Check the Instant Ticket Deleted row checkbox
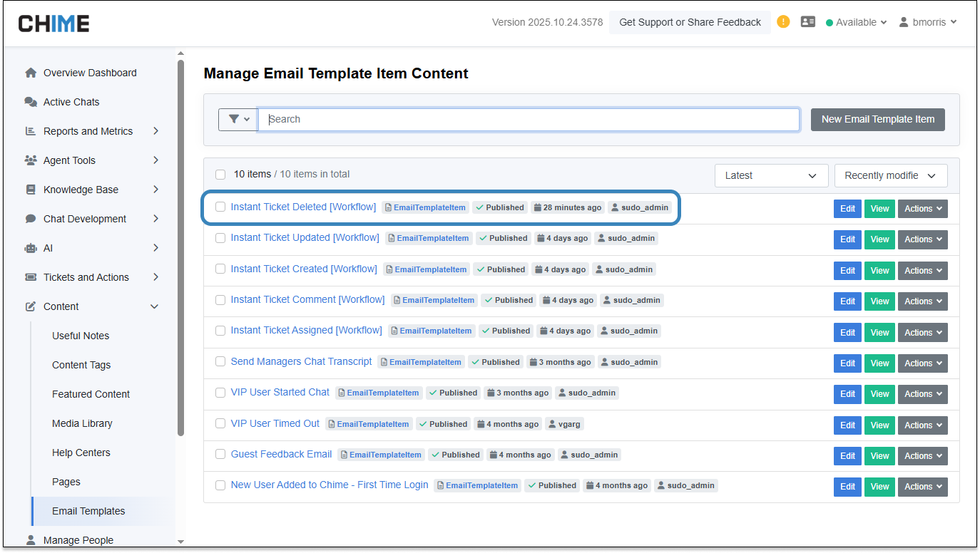This screenshot has width=980, height=553. [x=220, y=207]
